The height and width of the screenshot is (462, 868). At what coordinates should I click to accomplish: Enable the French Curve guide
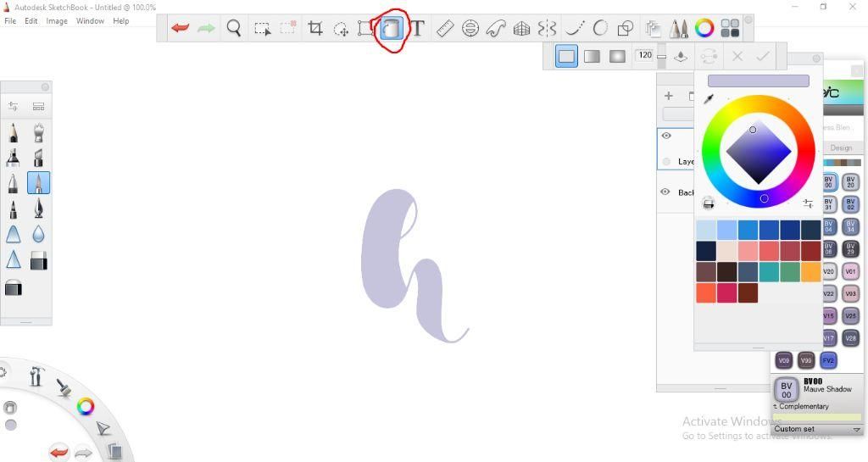tap(495, 28)
